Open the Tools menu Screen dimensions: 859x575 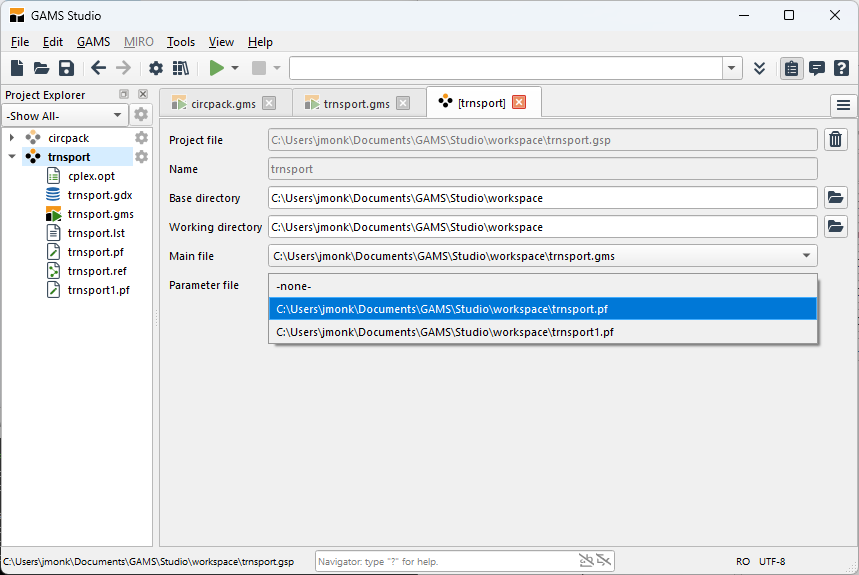[181, 42]
